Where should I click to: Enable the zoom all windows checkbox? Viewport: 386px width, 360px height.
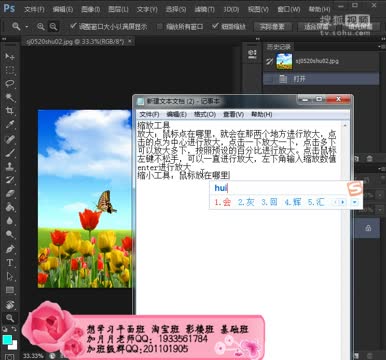pyautogui.click(x=160, y=27)
